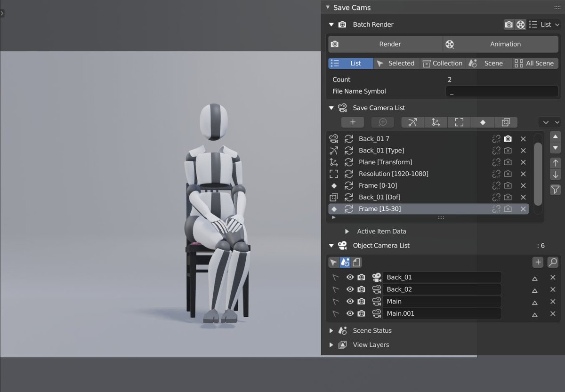The width and height of the screenshot is (565, 392).
Task: Click the Animation button
Action: coord(501,44)
